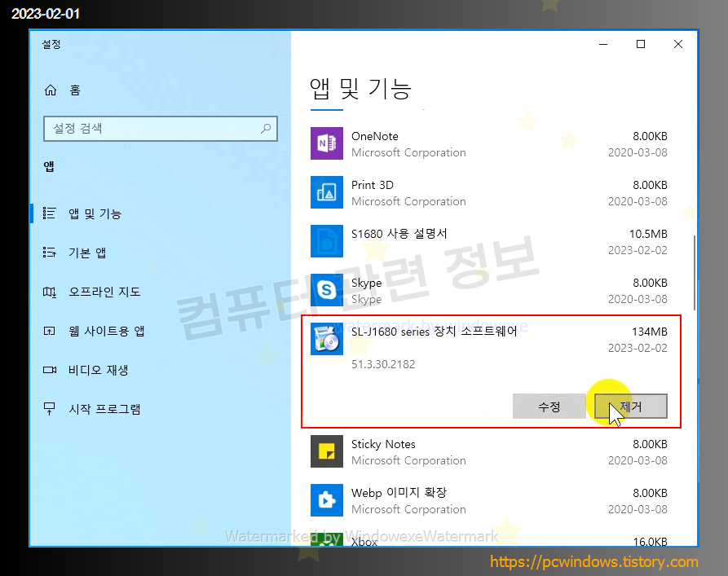The image size is (728, 576).
Task: Select Sticky Notes app entry name
Action: pyautogui.click(x=383, y=444)
